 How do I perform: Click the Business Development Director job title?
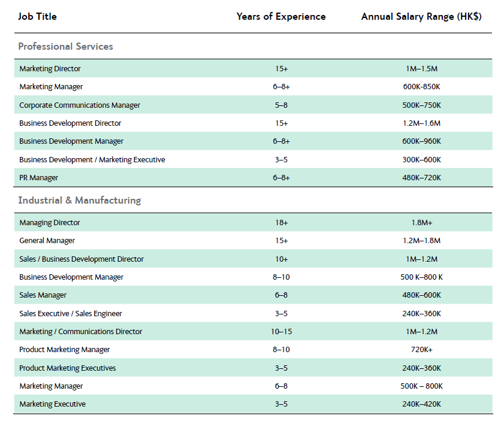pyautogui.click(x=70, y=123)
